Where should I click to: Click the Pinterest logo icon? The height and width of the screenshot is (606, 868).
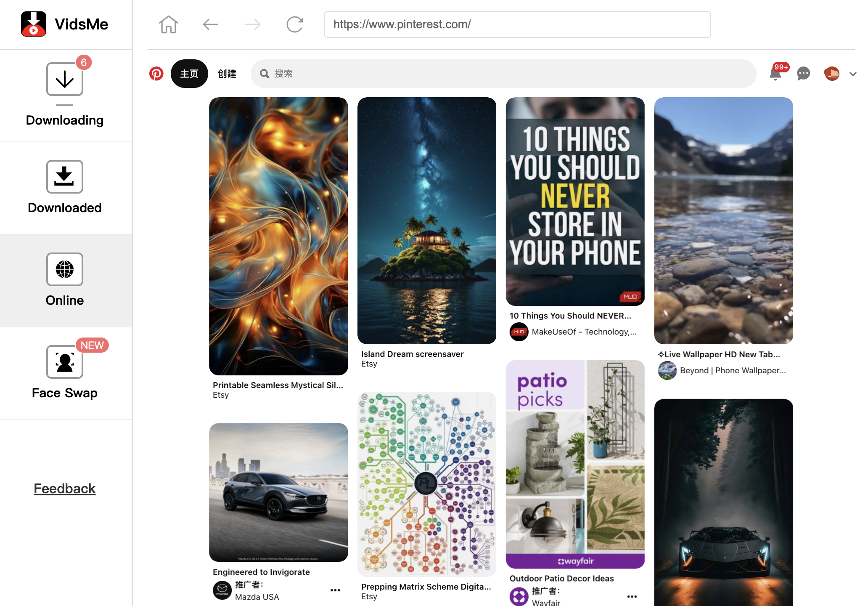click(x=156, y=74)
